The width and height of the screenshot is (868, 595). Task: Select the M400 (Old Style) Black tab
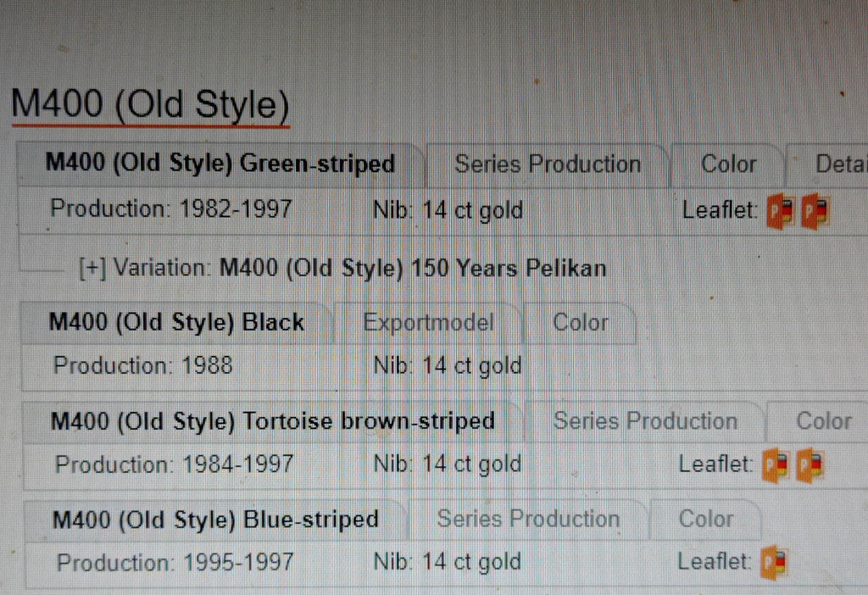(x=176, y=323)
